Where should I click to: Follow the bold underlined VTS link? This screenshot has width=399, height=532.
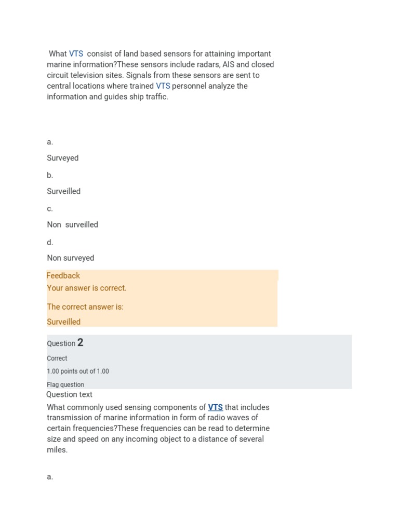click(x=216, y=407)
